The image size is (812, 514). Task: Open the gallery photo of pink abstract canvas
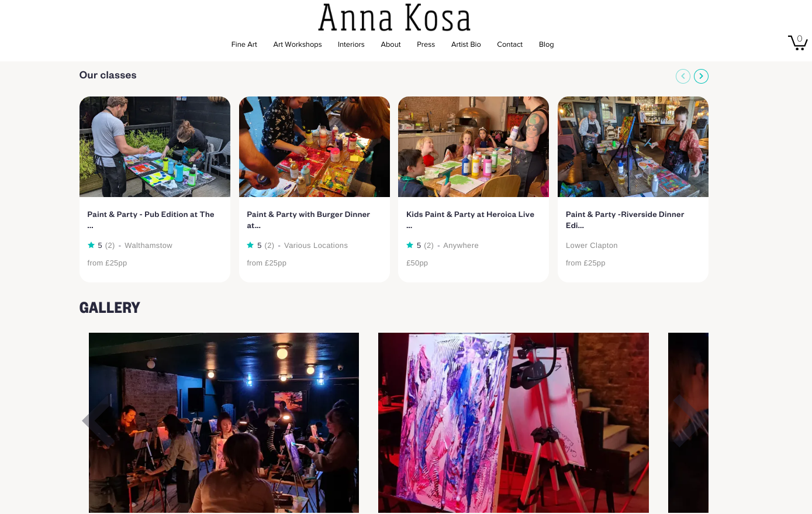pos(513,423)
